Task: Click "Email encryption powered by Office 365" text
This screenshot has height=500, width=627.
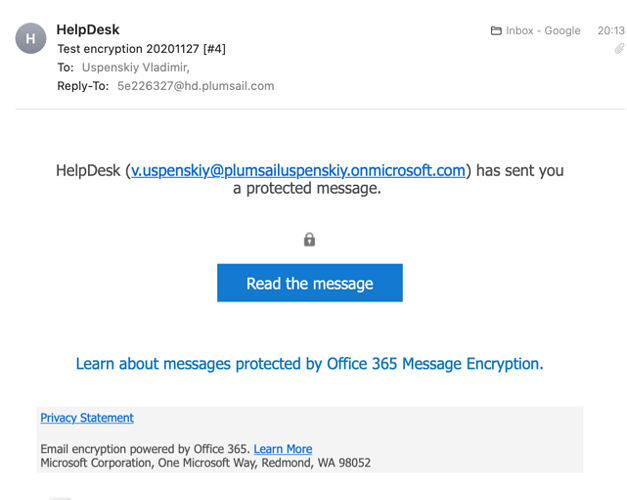Action: click(146, 449)
